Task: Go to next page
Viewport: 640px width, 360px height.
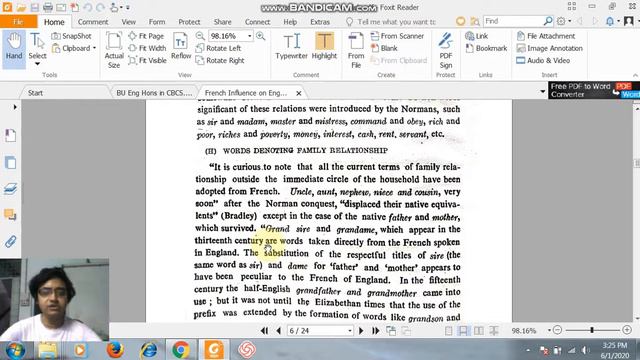Action: point(361,331)
